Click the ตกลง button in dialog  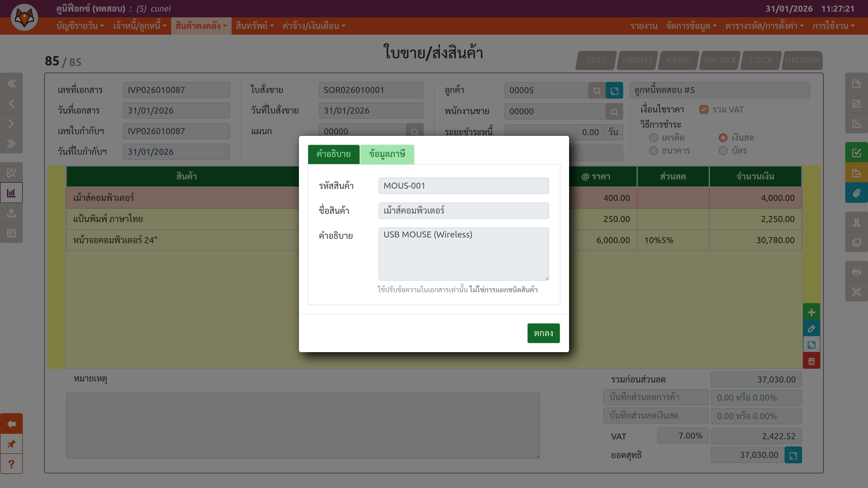tap(543, 333)
